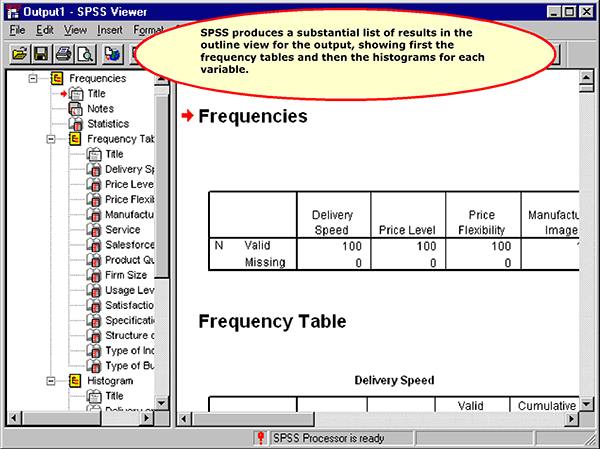Click the Missing row label

(x=265, y=262)
